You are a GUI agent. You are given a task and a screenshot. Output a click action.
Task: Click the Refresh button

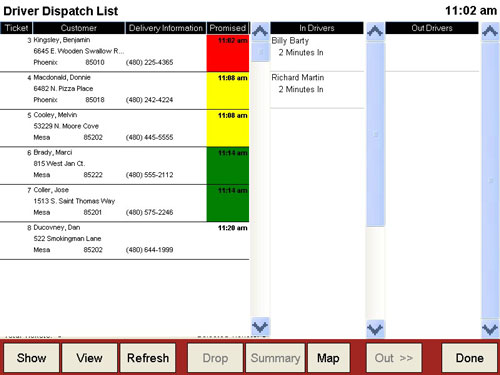(x=148, y=358)
